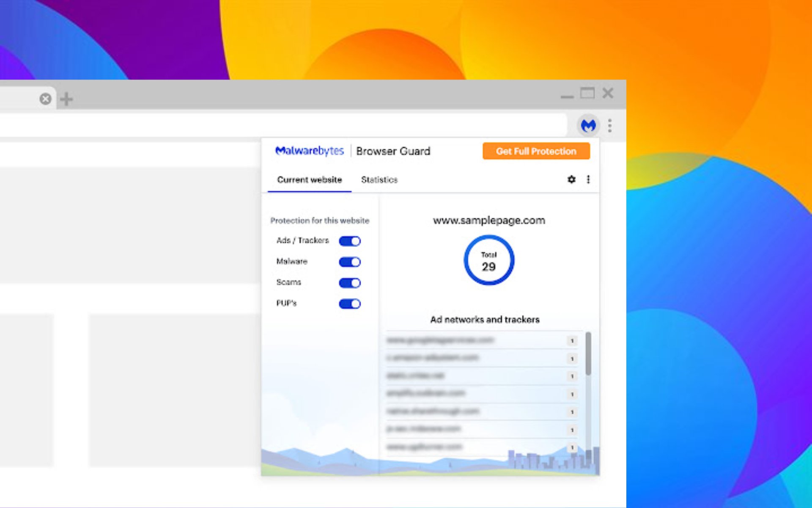Click Ad networks and trackers heading
This screenshot has height=508, width=812.
click(x=485, y=320)
